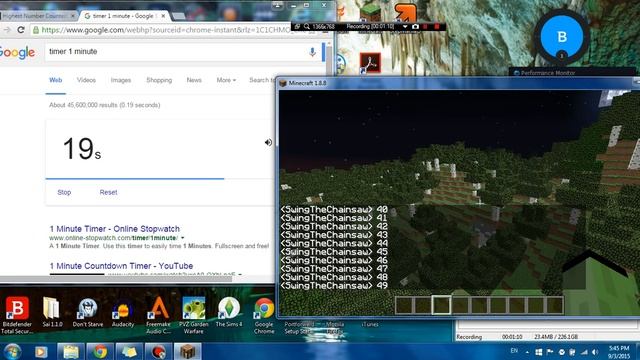Screen dimensions: 640x360
Task: Click the About 45,600,000 results text
Action: click(x=104, y=105)
